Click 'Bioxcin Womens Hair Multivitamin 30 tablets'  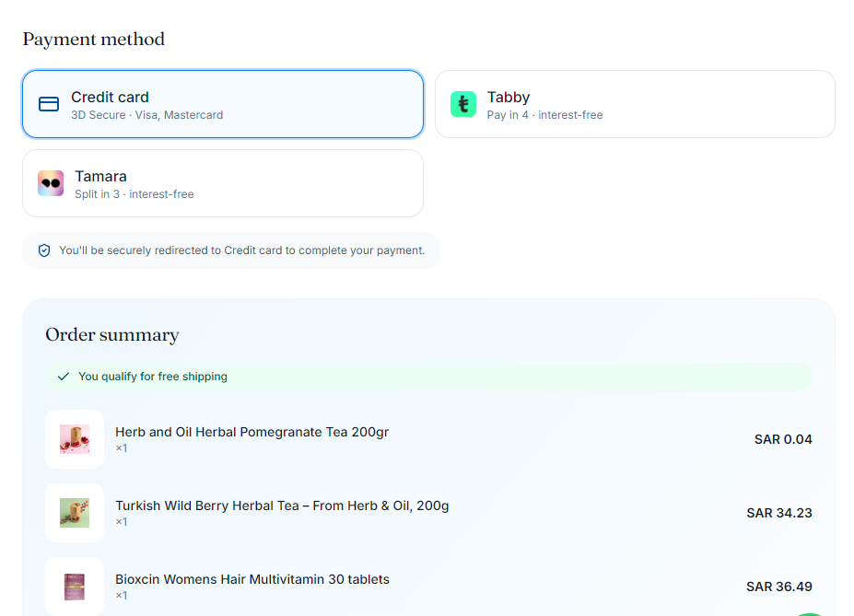pos(252,579)
